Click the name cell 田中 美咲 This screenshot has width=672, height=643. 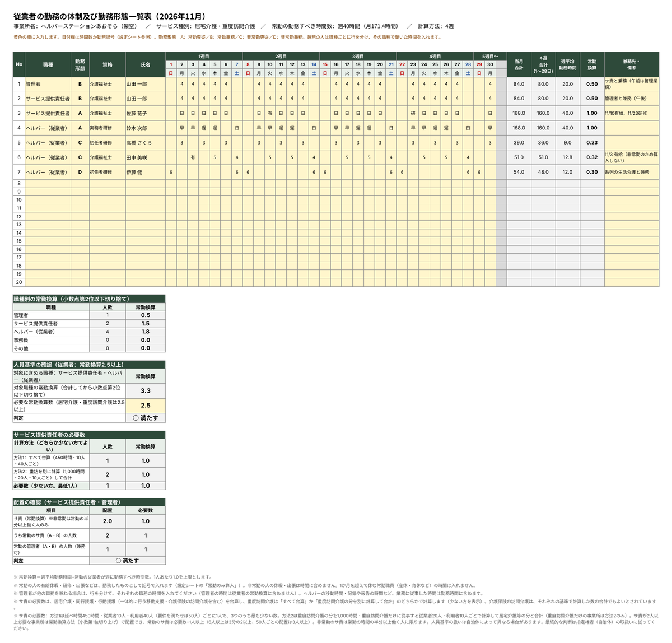click(x=145, y=157)
